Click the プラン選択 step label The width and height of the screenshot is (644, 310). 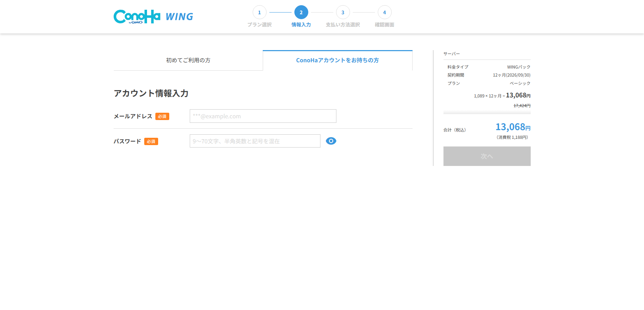tap(259, 25)
